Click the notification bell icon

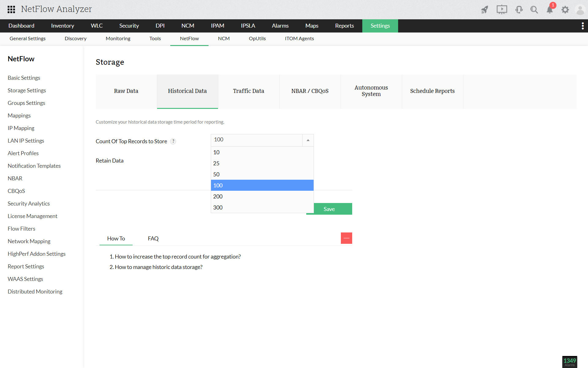549,9
